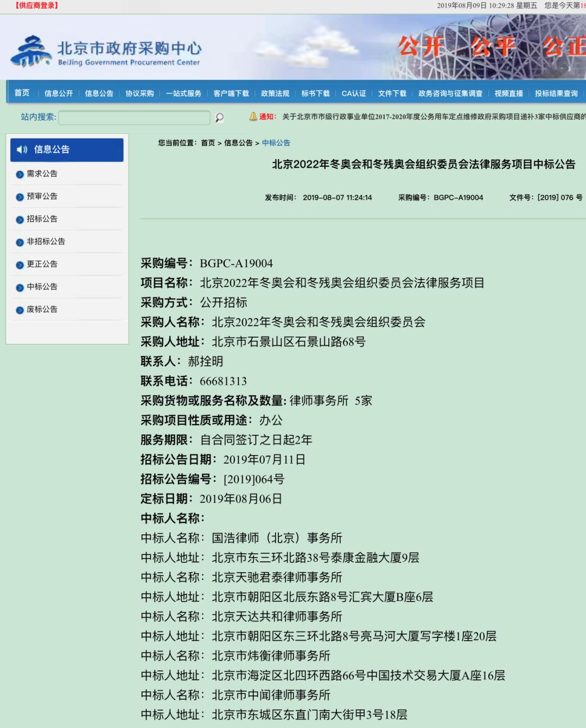The image size is (586, 728).
Task: Click 信息公告 in the breadcrumb
Action: coord(238,143)
